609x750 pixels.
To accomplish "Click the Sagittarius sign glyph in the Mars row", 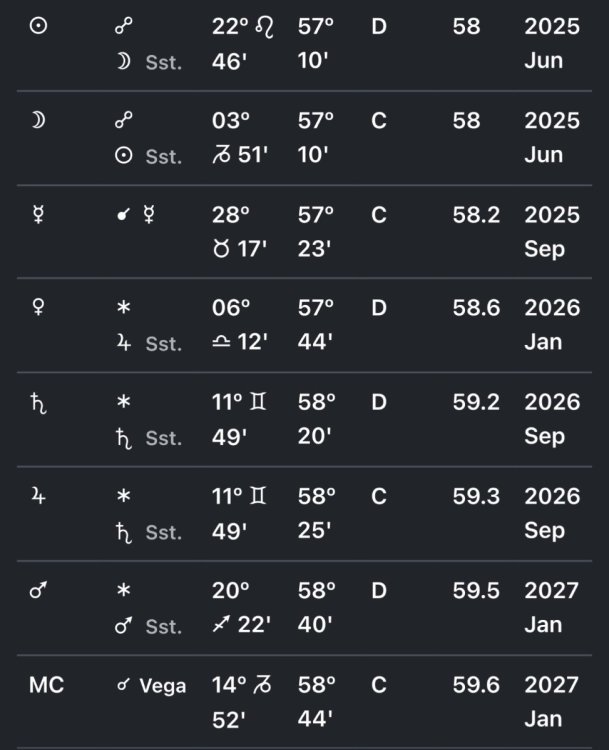I will pos(222,625).
